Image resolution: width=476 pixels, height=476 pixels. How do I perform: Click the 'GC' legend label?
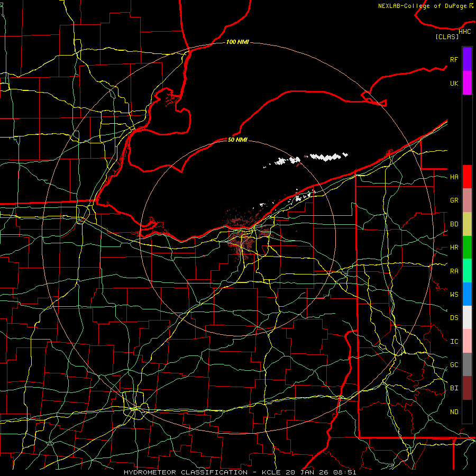pos(454,365)
